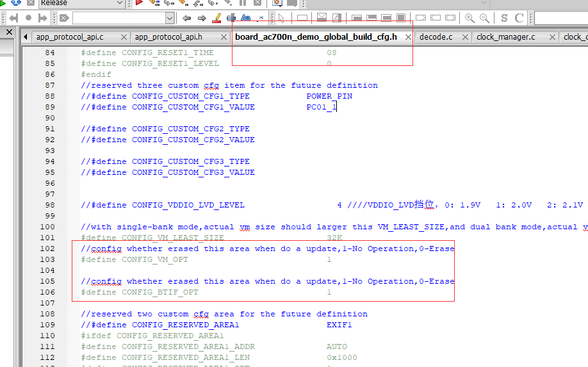
Task: Start debugging with the red arrow icon
Action: (140, 3)
